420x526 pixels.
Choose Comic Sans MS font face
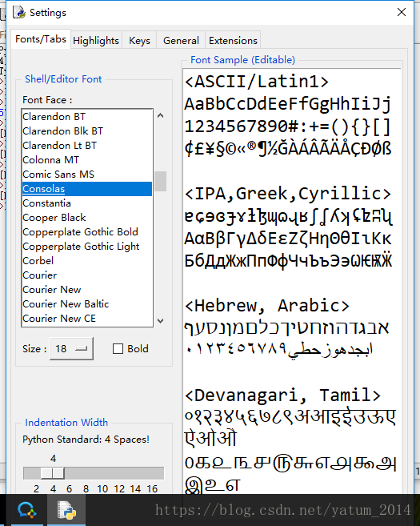point(58,175)
